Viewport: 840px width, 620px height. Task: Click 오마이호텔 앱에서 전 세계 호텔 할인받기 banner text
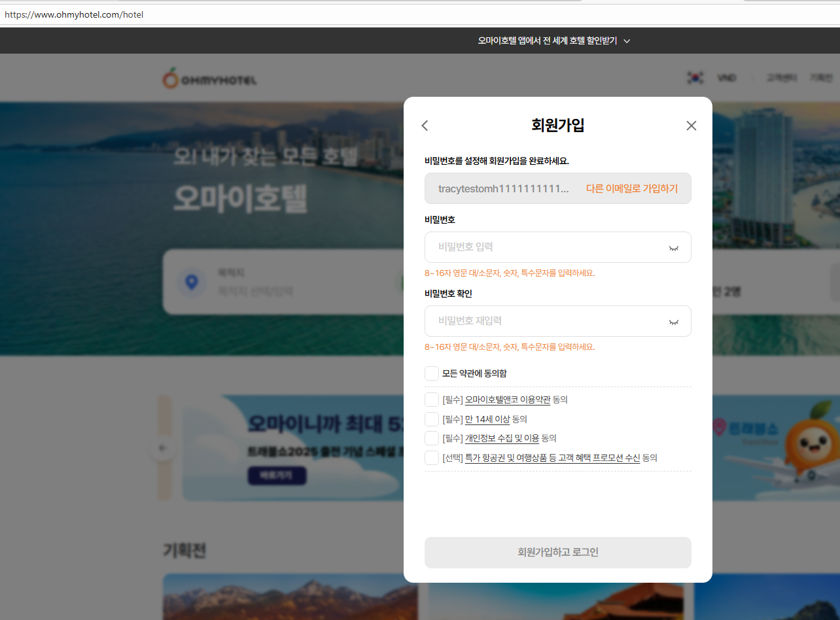click(x=547, y=41)
